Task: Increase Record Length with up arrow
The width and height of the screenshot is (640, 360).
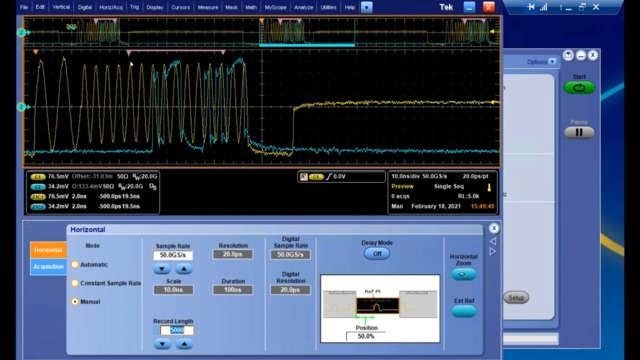Action: pos(184,344)
